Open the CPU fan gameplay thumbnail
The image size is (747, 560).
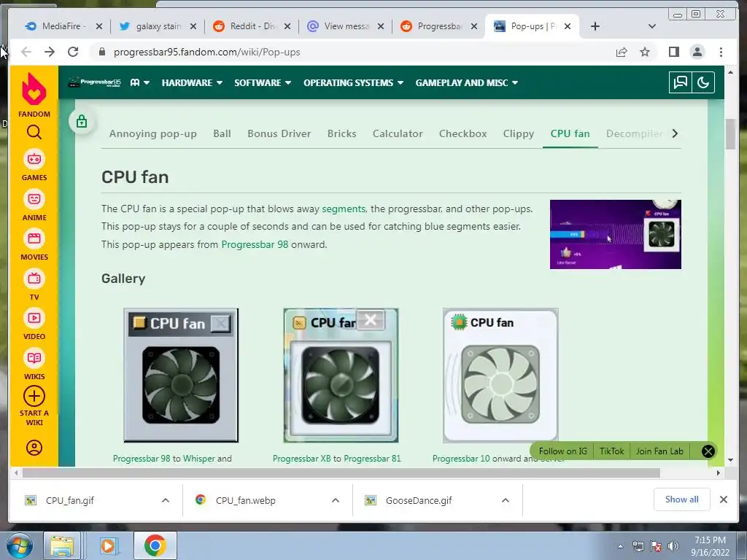616,234
